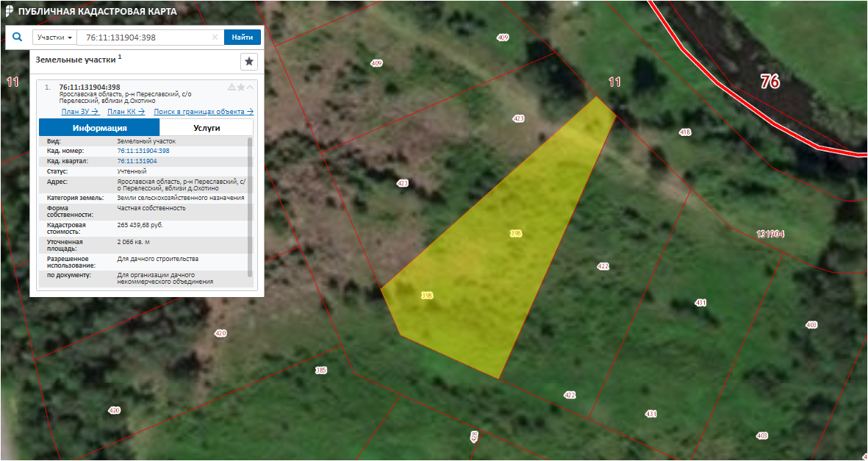Click the ПУБЛИЧНАЯ КАДАСТРОВАЯ КАРТА title

click(x=98, y=12)
